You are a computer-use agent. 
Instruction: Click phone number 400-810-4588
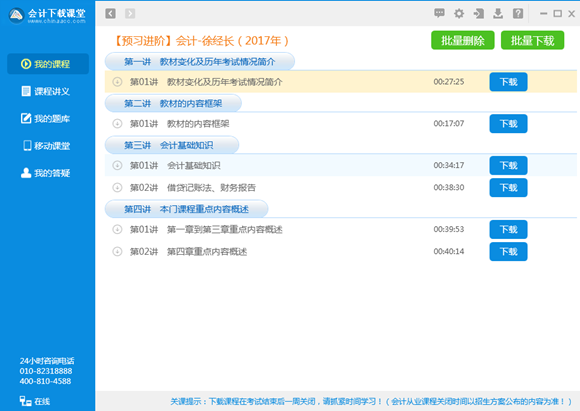click(x=45, y=381)
